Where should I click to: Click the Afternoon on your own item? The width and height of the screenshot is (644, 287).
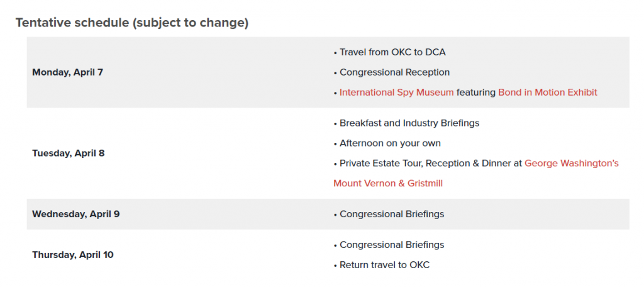[x=390, y=143]
